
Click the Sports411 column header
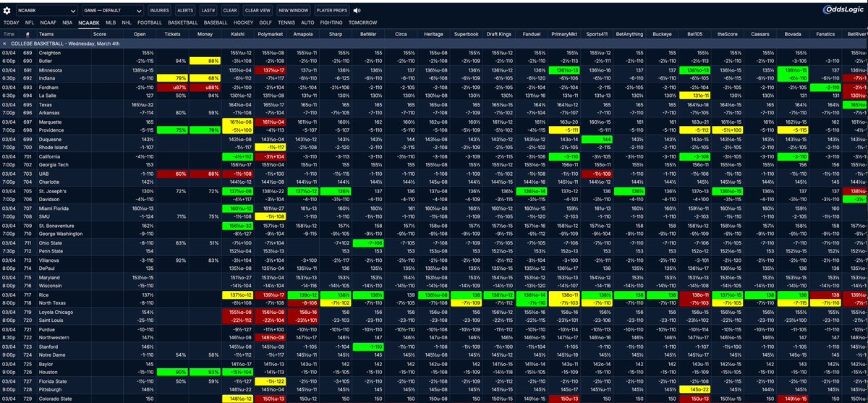[597, 33]
